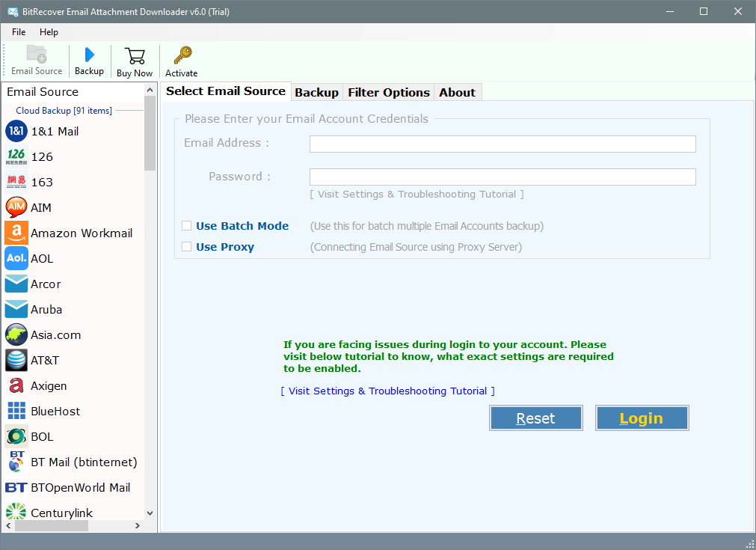Click the vertical scrollbar thumb in source list

(150, 133)
